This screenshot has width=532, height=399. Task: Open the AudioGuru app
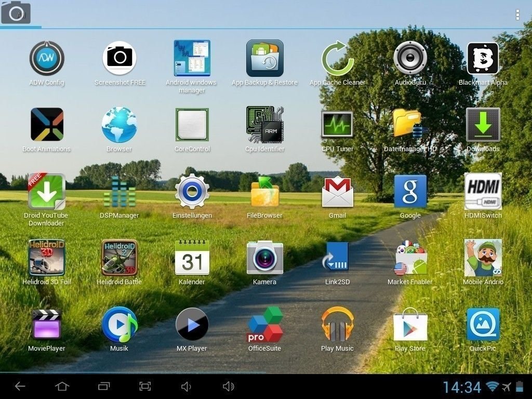tap(410, 58)
